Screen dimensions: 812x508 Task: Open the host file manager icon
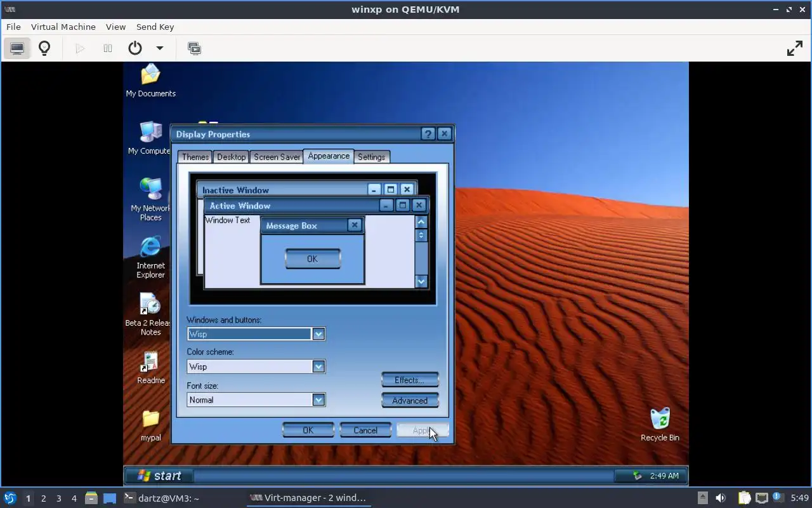pyautogui.click(x=91, y=498)
